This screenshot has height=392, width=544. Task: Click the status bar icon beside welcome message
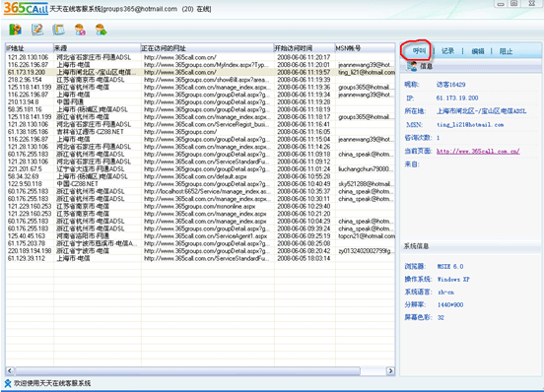(8, 383)
